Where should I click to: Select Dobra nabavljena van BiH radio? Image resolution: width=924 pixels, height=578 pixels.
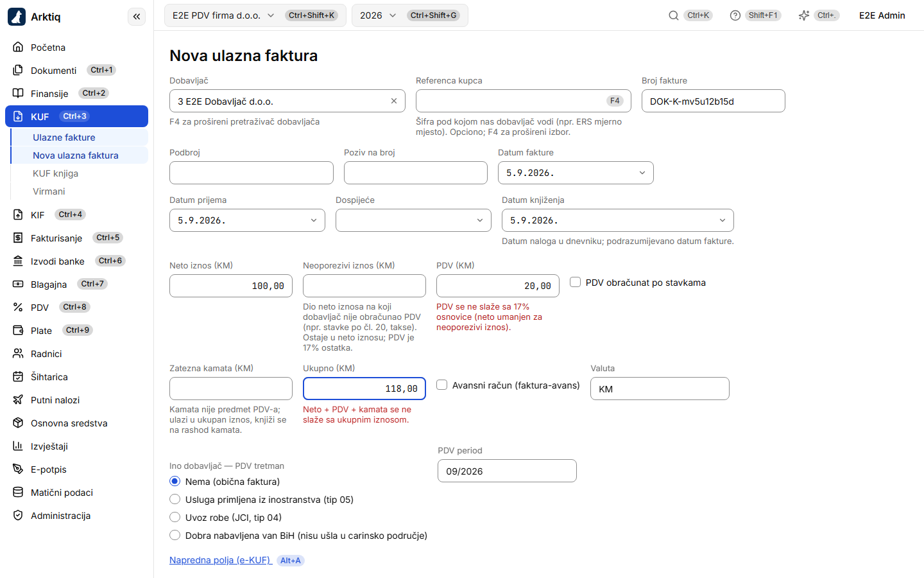click(x=175, y=535)
